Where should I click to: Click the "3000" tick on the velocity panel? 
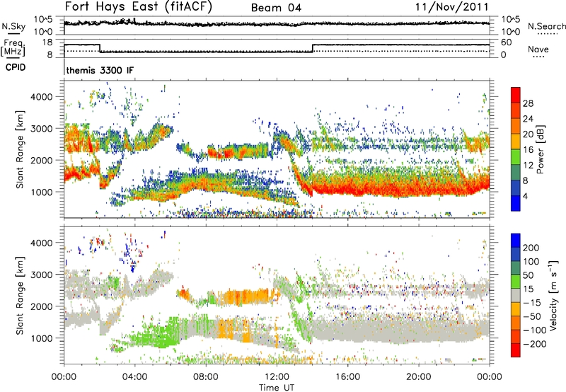tap(41, 275)
